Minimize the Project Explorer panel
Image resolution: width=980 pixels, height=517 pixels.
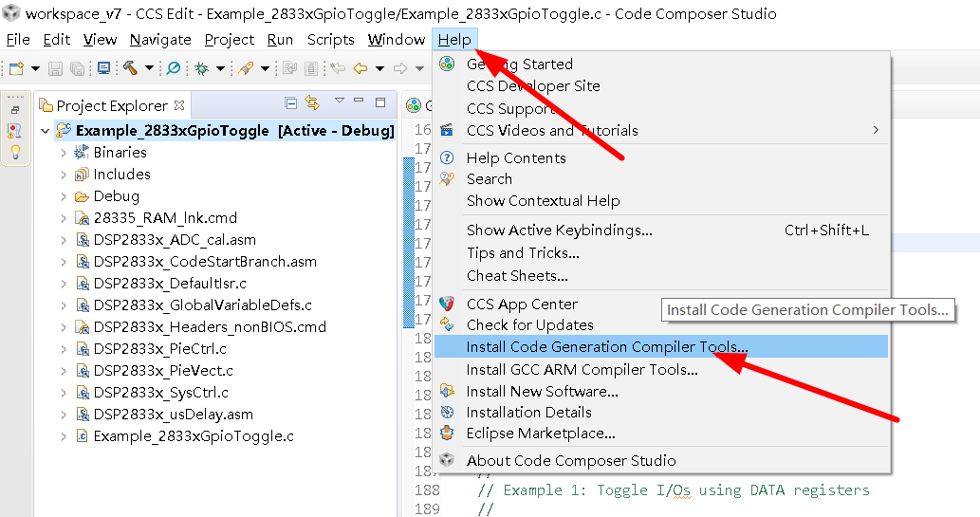(x=359, y=100)
